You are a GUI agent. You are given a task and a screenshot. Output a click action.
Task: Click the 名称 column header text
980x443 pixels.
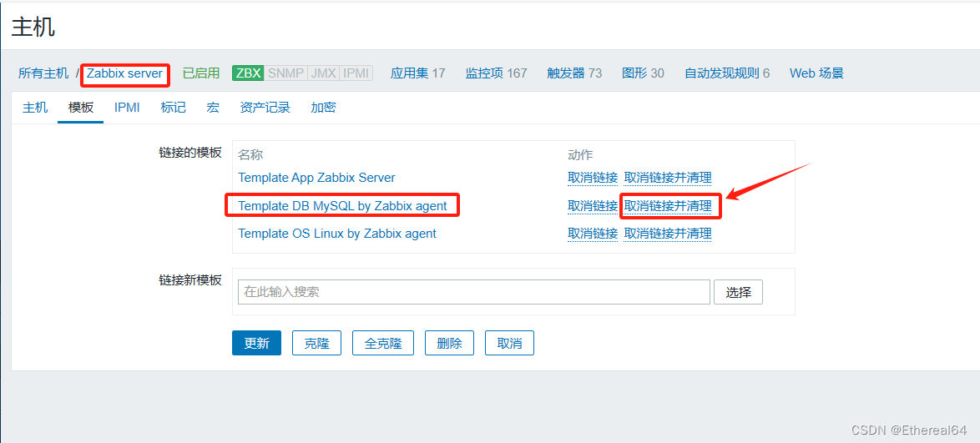click(x=250, y=155)
